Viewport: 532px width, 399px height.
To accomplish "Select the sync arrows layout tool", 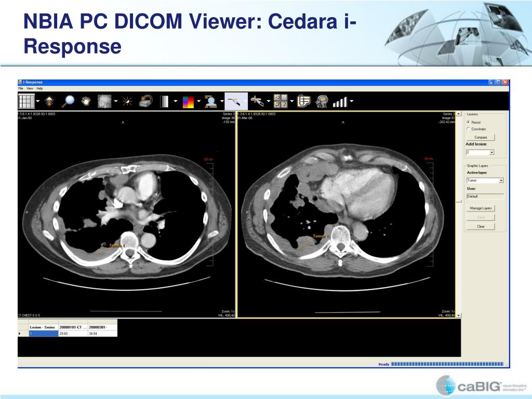I will coord(281,101).
